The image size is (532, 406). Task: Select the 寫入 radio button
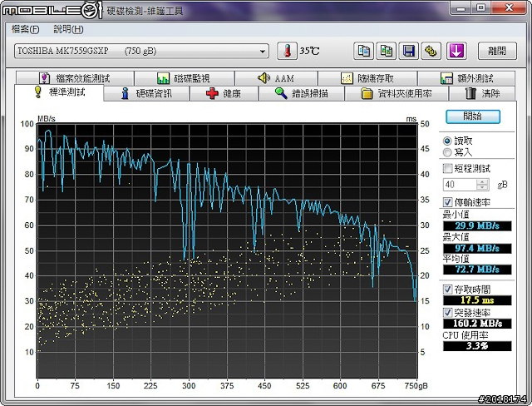click(449, 152)
